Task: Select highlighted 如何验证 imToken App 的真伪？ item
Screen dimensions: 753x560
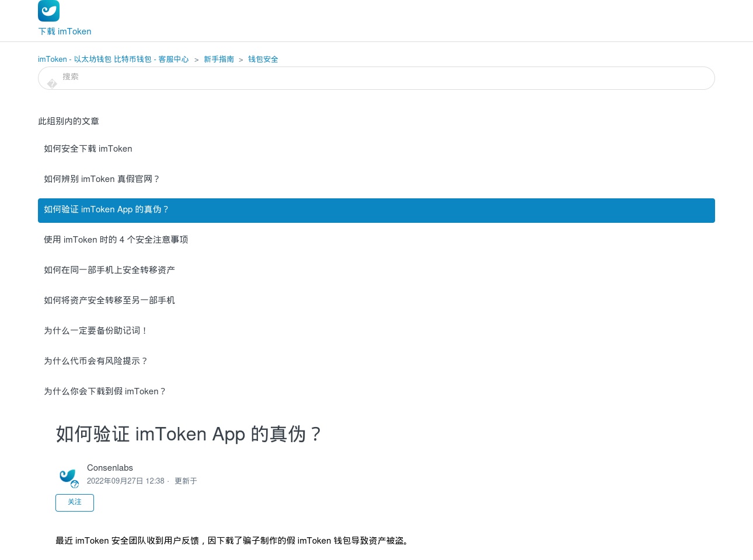Action: 376,211
